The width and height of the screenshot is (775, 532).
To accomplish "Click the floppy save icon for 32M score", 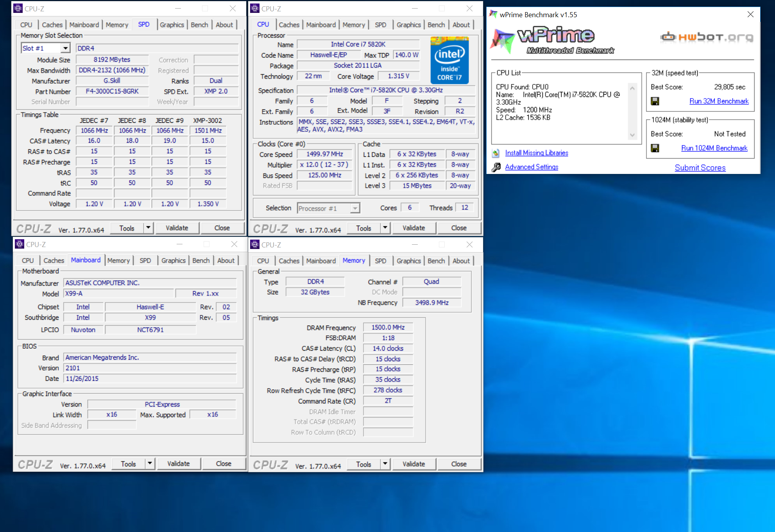I will pyautogui.click(x=655, y=101).
